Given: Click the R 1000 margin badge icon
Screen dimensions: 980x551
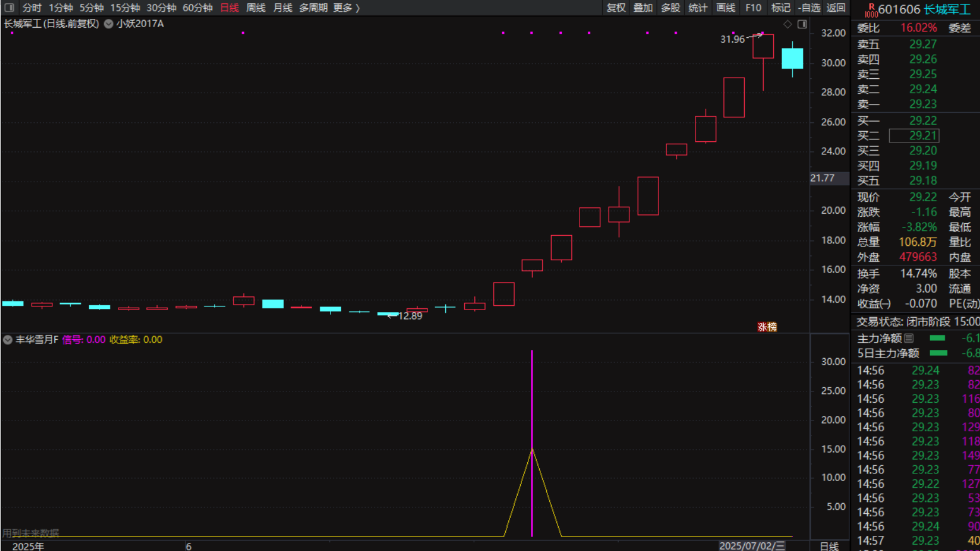Looking at the screenshot, I should click(871, 10).
